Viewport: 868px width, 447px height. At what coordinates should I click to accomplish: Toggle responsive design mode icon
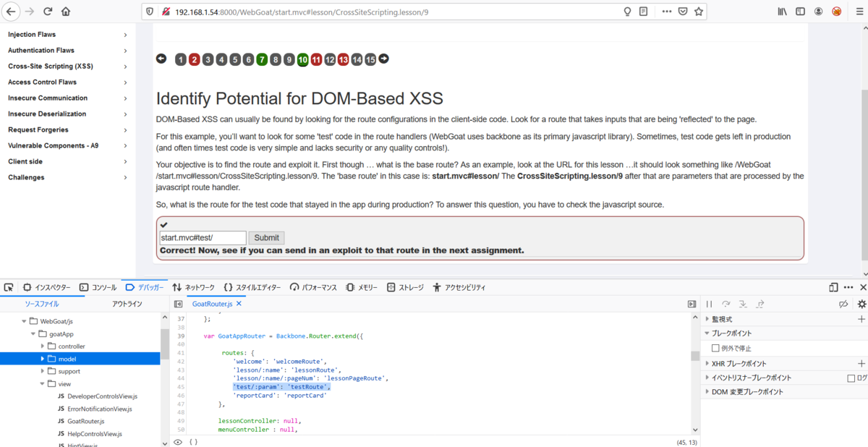(x=834, y=287)
